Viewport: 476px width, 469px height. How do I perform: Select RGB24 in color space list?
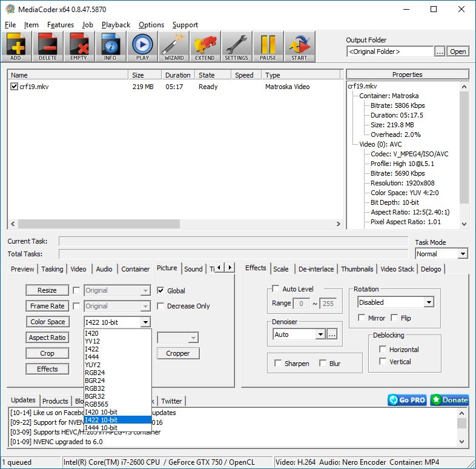pyautogui.click(x=117, y=373)
